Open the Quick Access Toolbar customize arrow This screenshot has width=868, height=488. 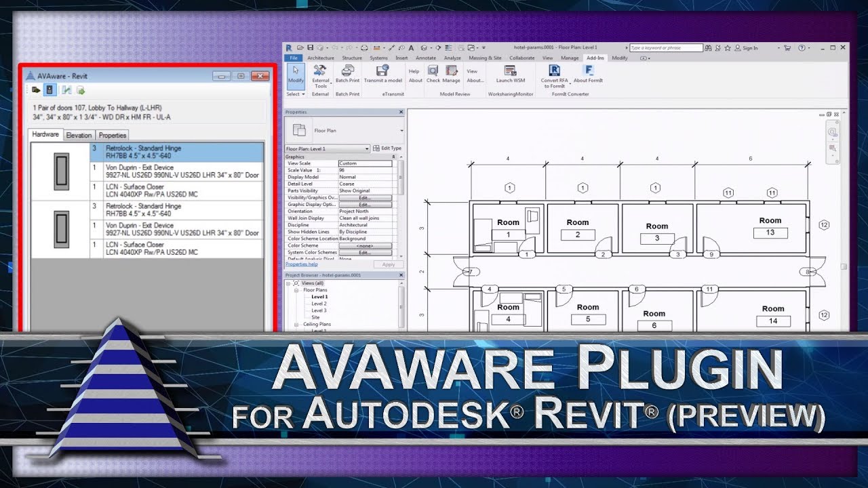[x=484, y=48]
